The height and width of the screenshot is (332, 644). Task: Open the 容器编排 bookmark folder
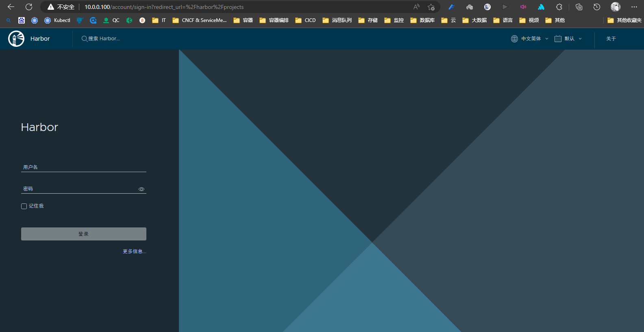(x=274, y=20)
